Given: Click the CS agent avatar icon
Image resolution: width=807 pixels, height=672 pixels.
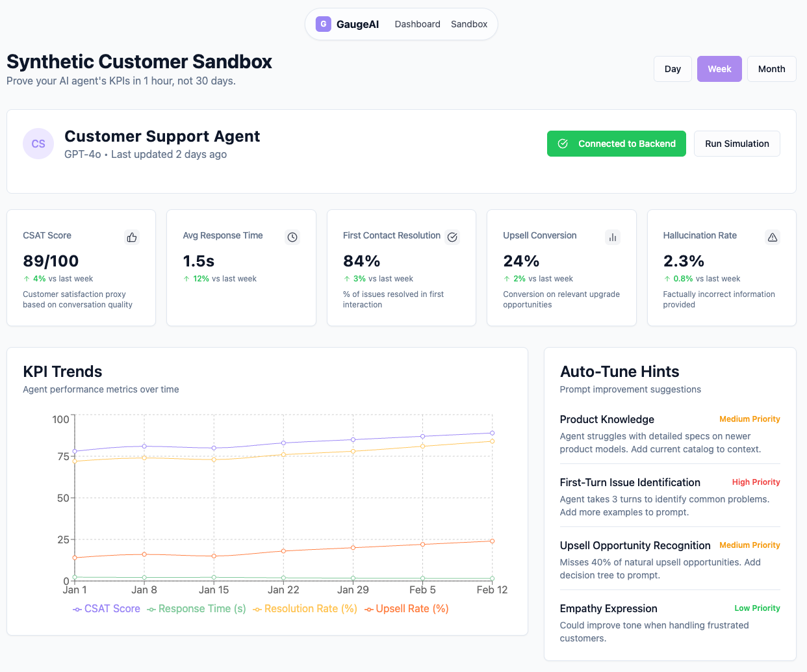Looking at the screenshot, I should click(38, 144).
